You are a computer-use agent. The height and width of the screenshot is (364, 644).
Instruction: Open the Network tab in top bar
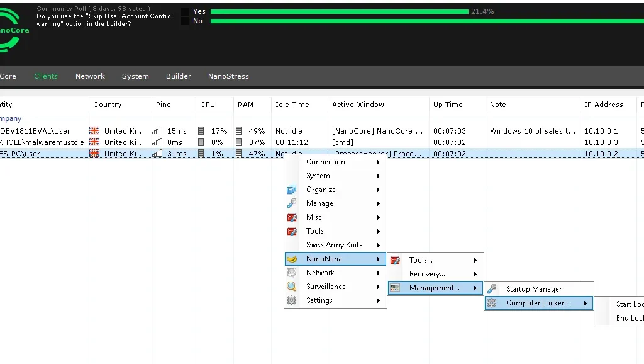point(90,76)
